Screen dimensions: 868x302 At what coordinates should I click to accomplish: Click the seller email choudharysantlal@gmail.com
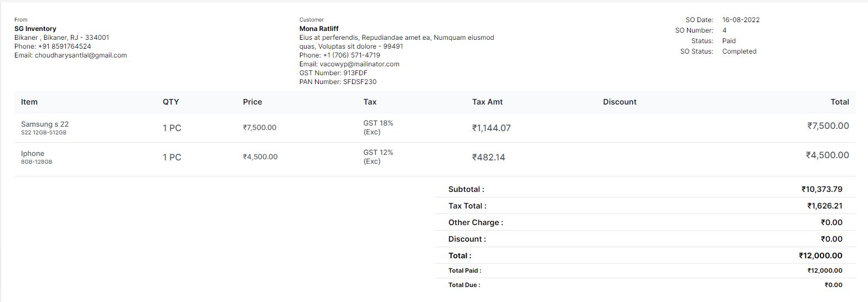click(x=81, y=55)
